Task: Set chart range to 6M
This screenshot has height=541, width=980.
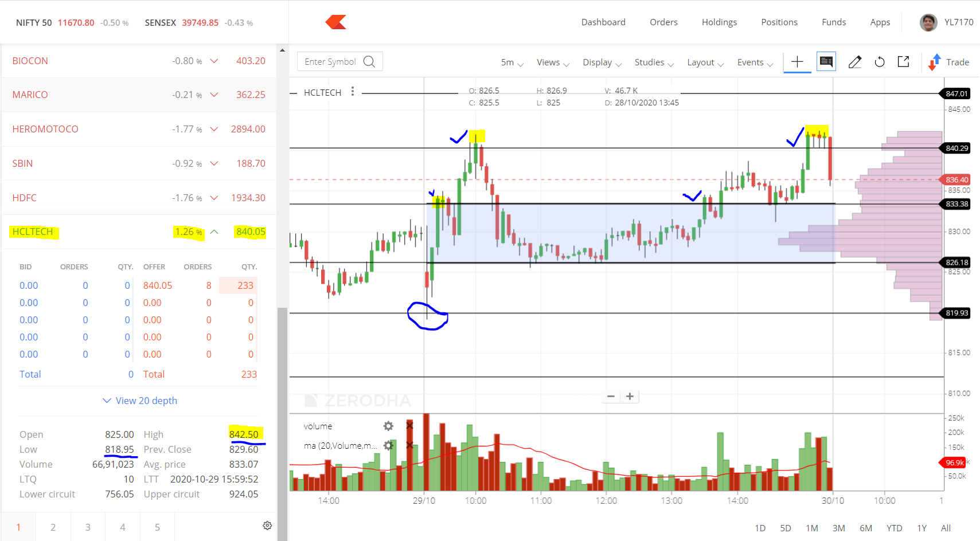Action: point(866,528)
